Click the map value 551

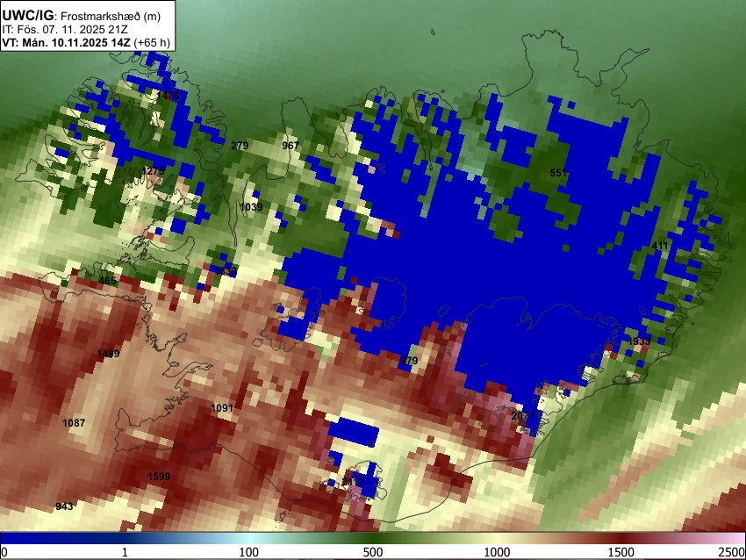tap(558, 173)
